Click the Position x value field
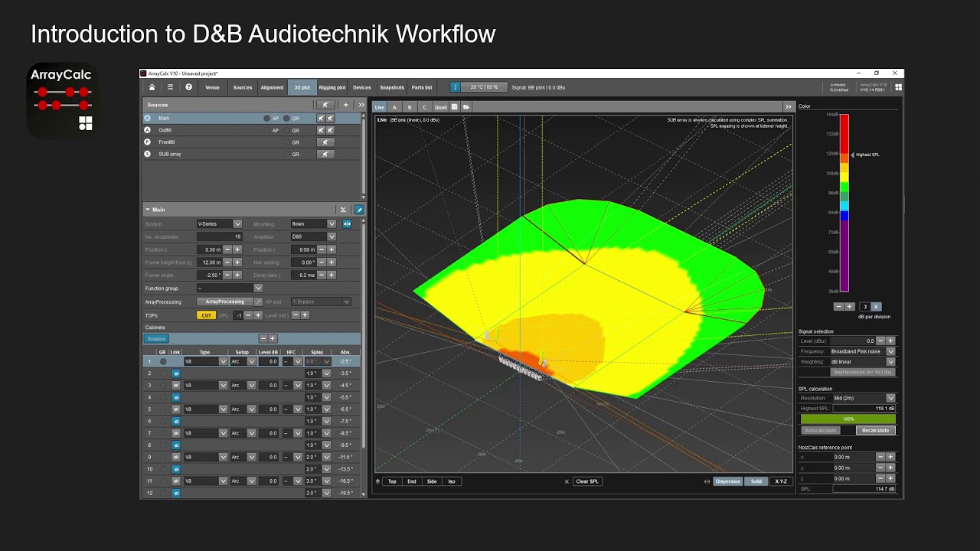 tap(209, 249)
